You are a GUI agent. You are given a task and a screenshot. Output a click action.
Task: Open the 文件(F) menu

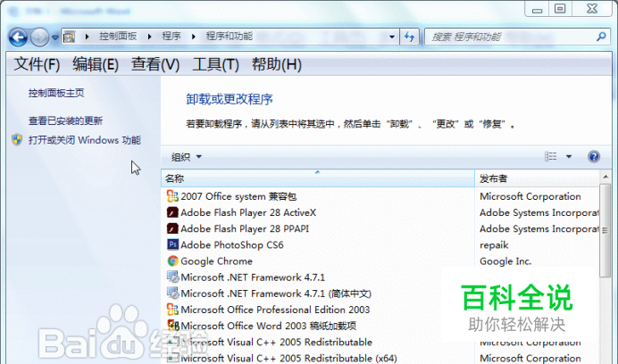(37, 64)
